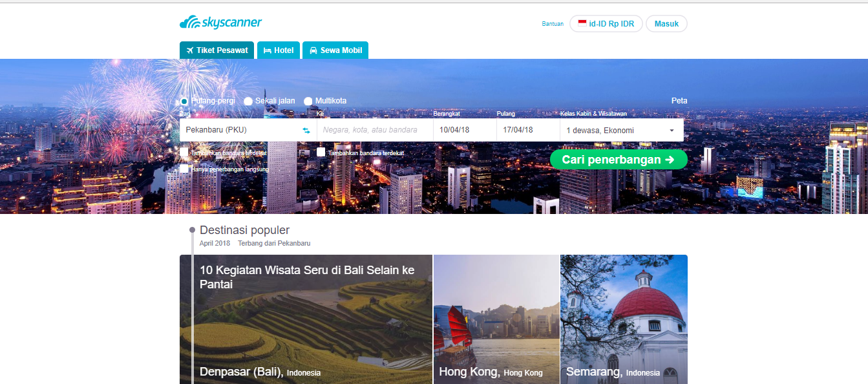Click the Cari penerbangan button
The height and width of the screenshot is (384, 868).
(619, 160)
